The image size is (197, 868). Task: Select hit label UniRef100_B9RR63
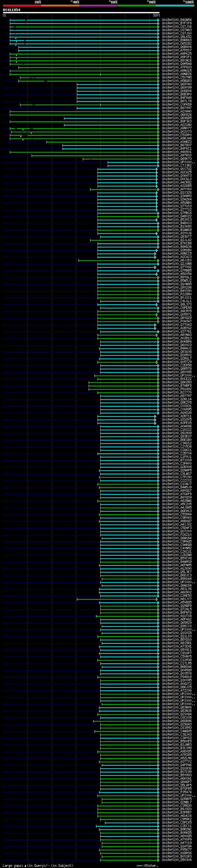point(177,40)
